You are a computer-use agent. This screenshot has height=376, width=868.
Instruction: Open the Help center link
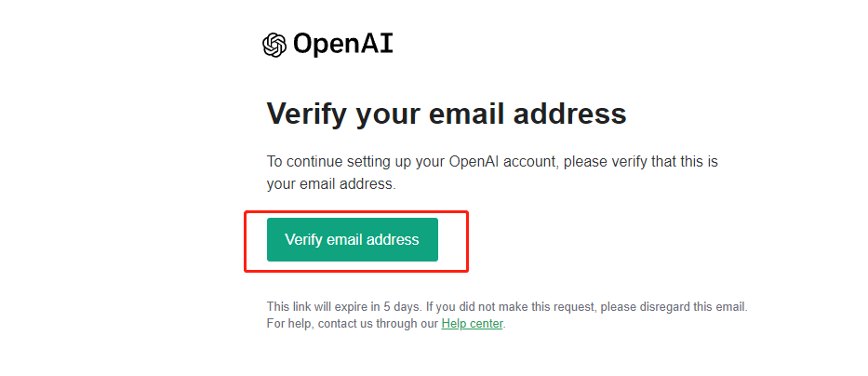click(472, 324)
